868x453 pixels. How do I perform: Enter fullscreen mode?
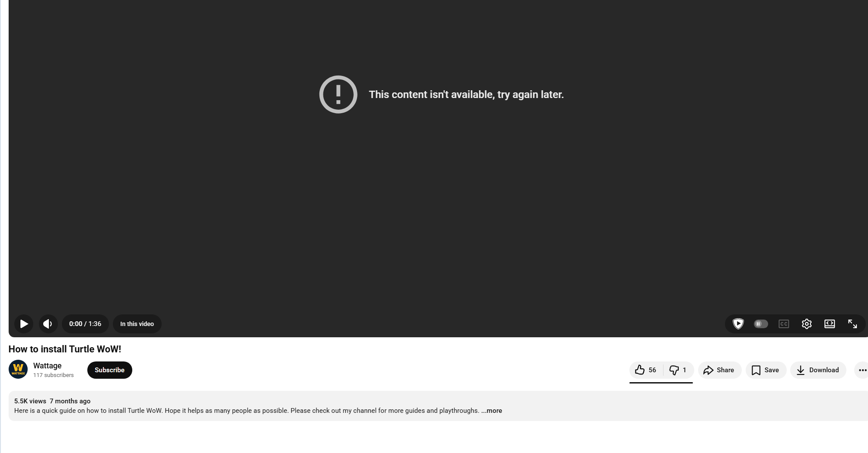tap(852, 324)
